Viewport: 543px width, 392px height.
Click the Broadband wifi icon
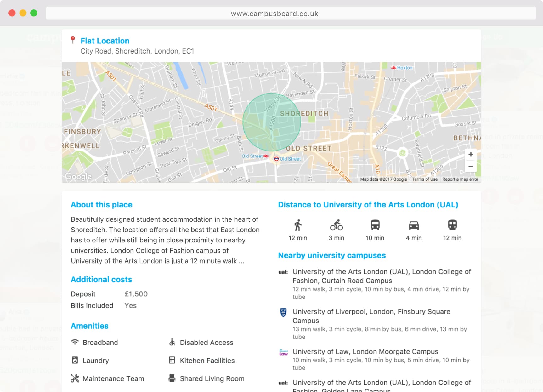click(x=75, y=342)
